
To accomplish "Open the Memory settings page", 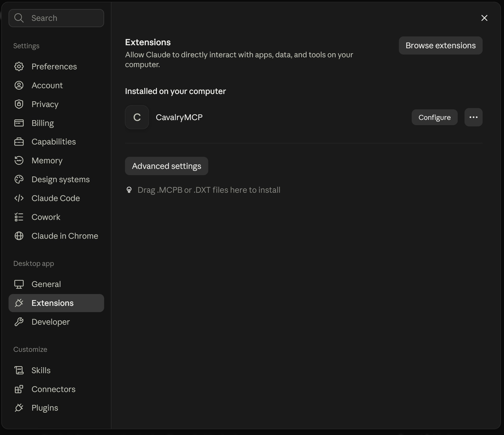I will click(56, 161).
